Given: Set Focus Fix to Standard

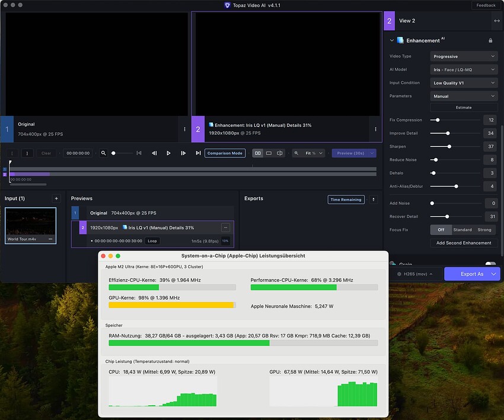Looking at the screenshot, I should pos(462,229).
